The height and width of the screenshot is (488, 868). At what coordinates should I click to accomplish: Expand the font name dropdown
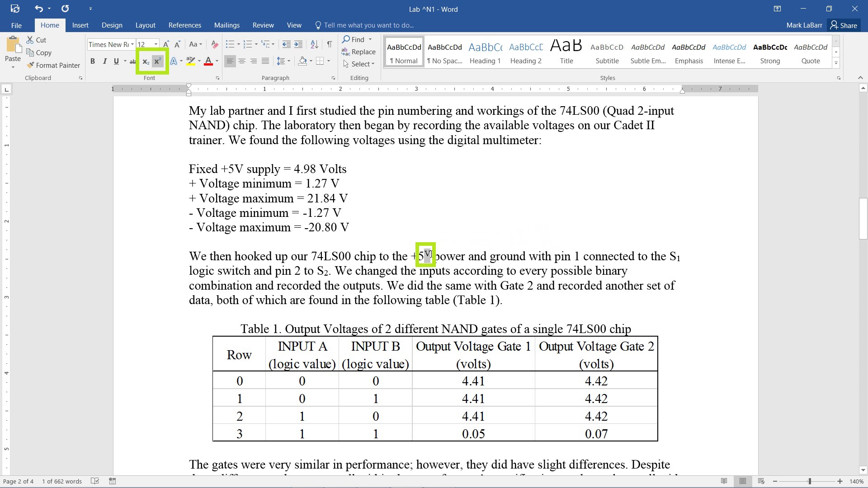click(132, 45)
